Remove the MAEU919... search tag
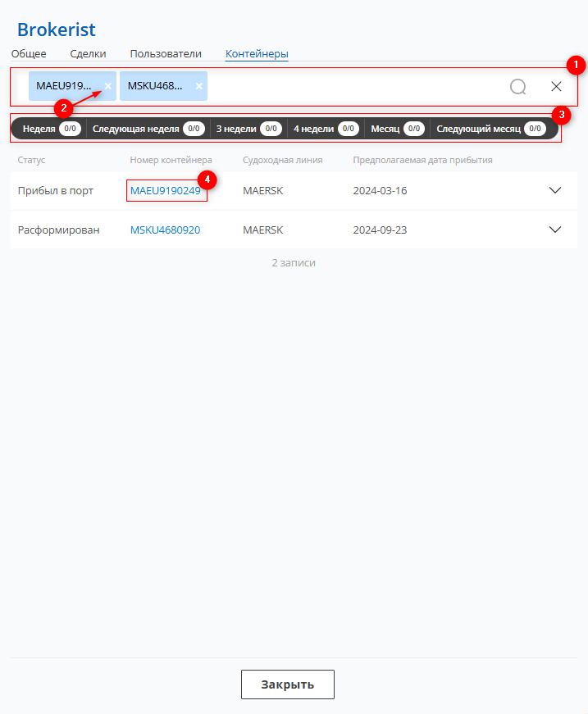Viewport: 588px width, 714px height. (x=108, y=86)
